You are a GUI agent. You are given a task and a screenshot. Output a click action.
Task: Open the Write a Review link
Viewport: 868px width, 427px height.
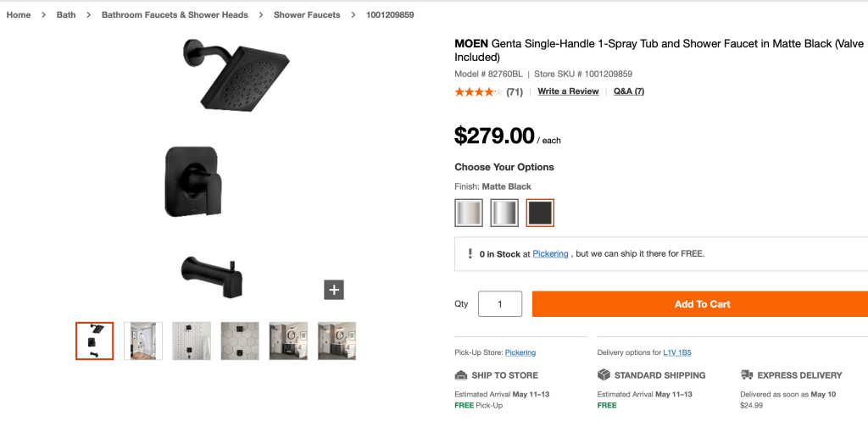[x=568, y=91]
